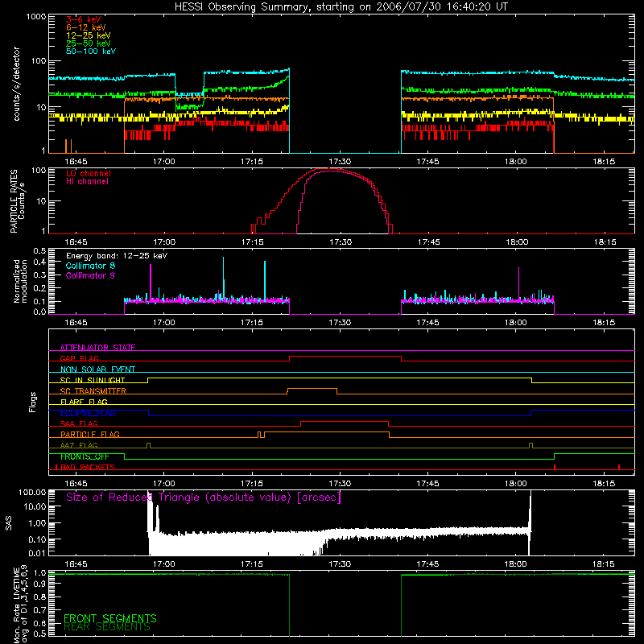Click the 'LO channel' legend label

[x=89, y=173]
